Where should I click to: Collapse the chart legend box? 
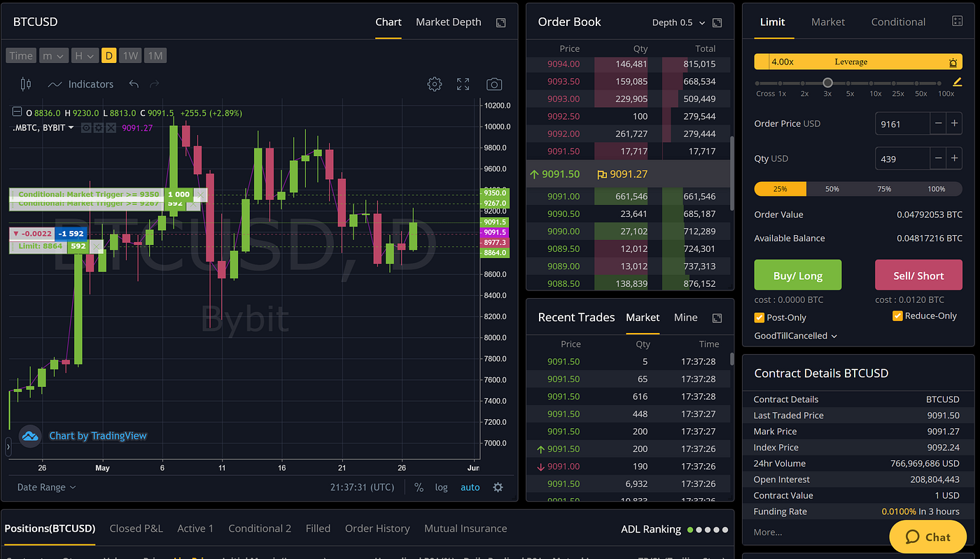click(17, 112)
